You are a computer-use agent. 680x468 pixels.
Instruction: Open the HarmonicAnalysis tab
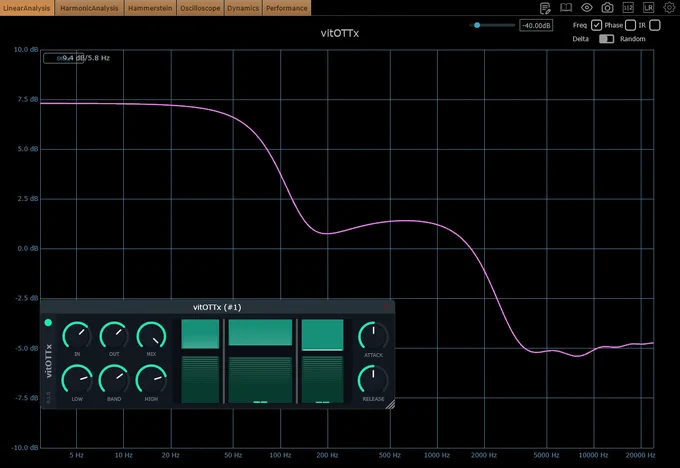(89, 8)
